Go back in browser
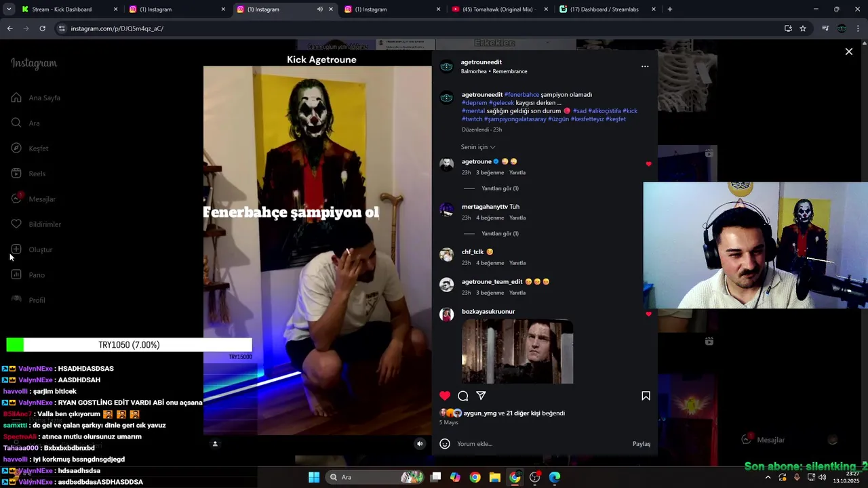Viewport: 868px width, 488px height. [x=9, y=28]
